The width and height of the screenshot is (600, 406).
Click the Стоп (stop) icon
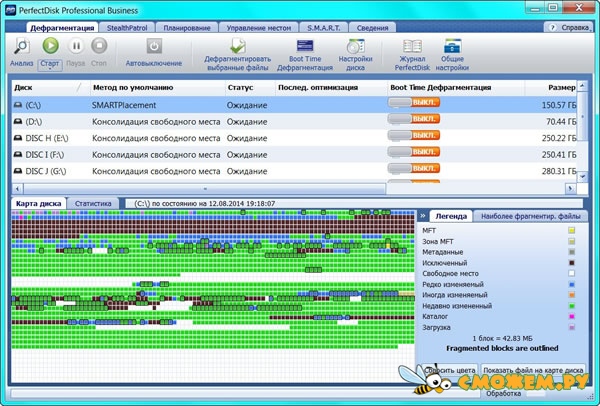99,46
